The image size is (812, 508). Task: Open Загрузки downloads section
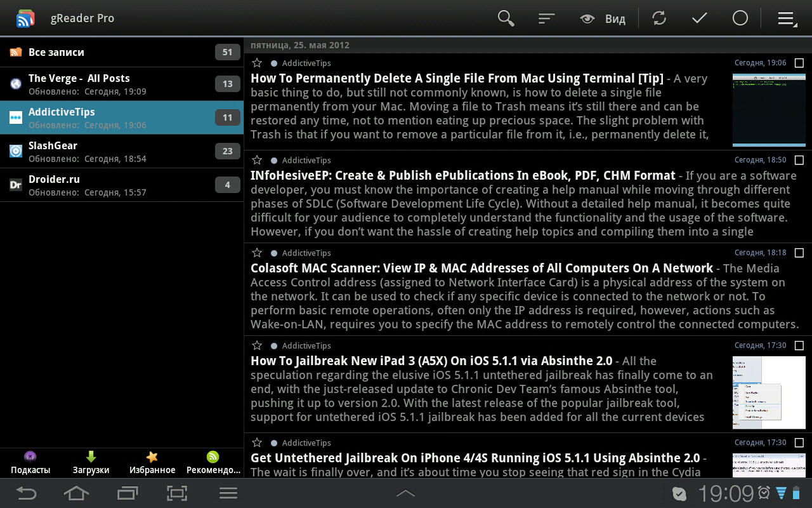(91, 463)
